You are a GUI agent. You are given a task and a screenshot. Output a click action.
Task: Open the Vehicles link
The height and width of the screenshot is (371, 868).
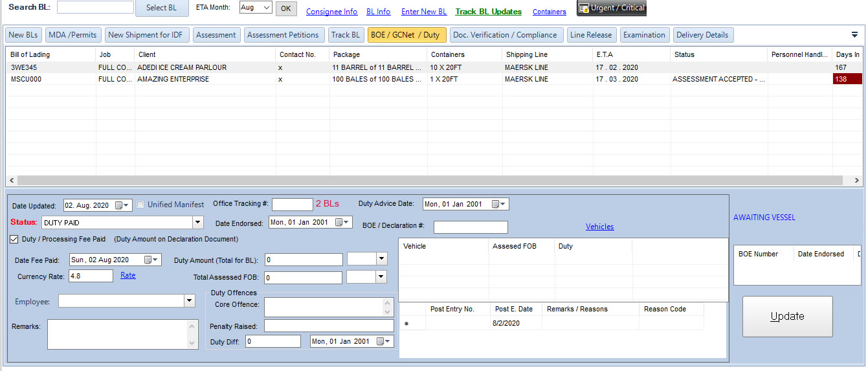point(599,227)
